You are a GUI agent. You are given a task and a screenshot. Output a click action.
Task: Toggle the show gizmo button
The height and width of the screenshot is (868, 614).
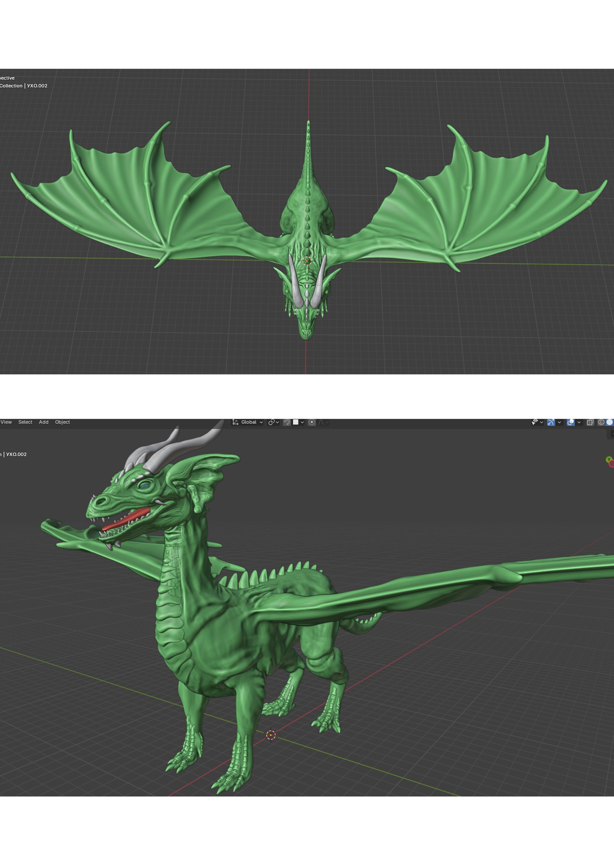[x=551, y=422]
